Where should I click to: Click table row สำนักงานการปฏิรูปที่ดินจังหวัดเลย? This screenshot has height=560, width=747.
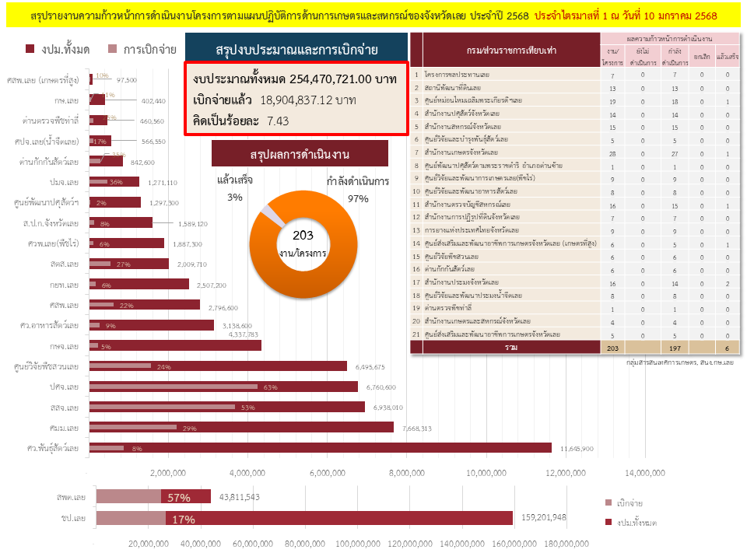click(x=575, y=217)
